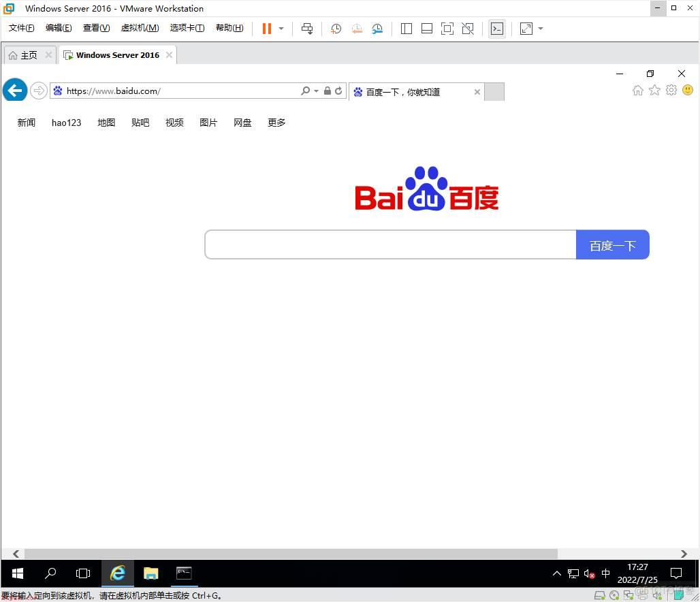Send Ctrl+Alt+Del to the virtual machine
Image resolution: width=700 pixels, height=602 pixels.
point(307,29)
